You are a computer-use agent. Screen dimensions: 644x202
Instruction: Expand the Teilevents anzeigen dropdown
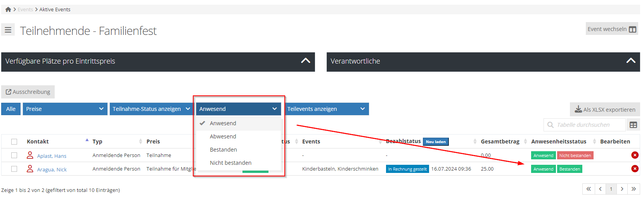click(326, 109)
